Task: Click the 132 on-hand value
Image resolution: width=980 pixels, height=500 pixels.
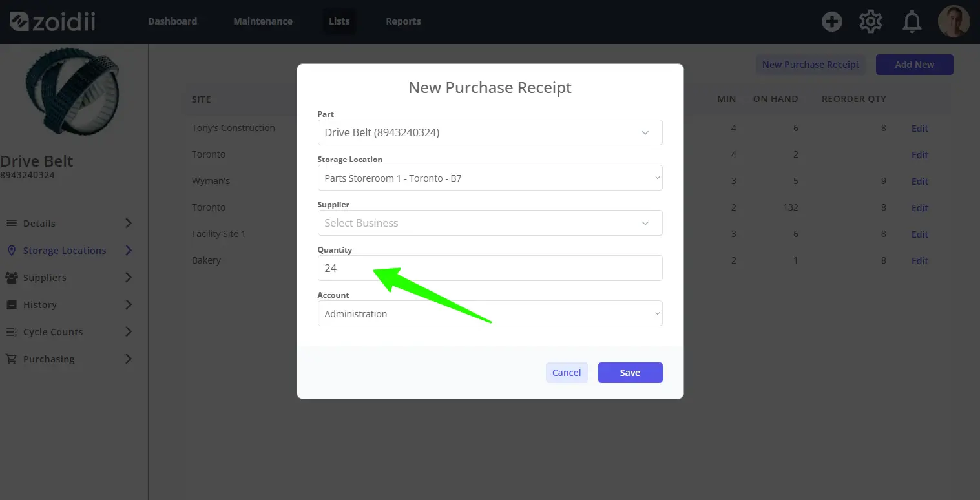Action: click(x=791, y=207)
